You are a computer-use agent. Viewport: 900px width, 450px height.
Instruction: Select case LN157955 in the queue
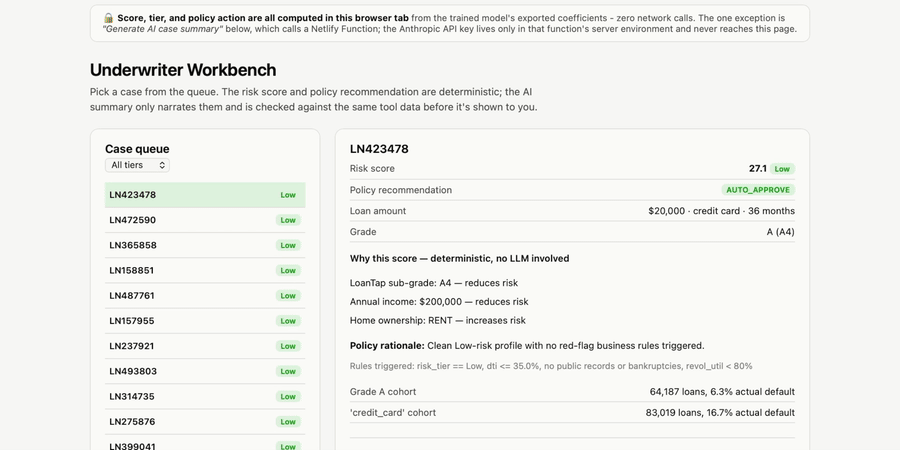[x=205, y=321]
